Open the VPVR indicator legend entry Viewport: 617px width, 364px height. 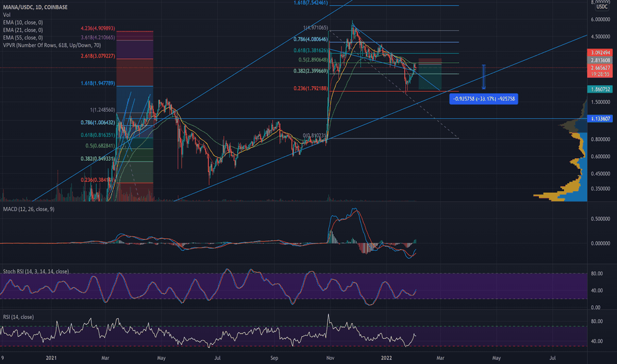[x=52, y=45]
